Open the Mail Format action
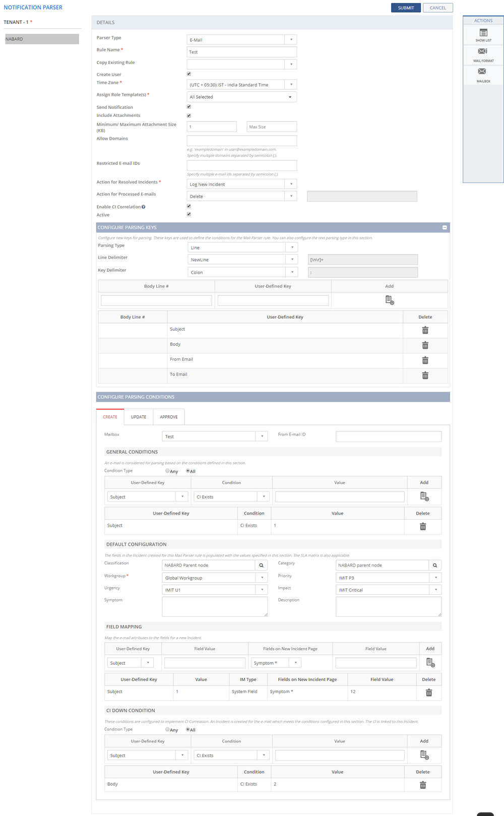 pyautogui.click(x=483, y=53)
